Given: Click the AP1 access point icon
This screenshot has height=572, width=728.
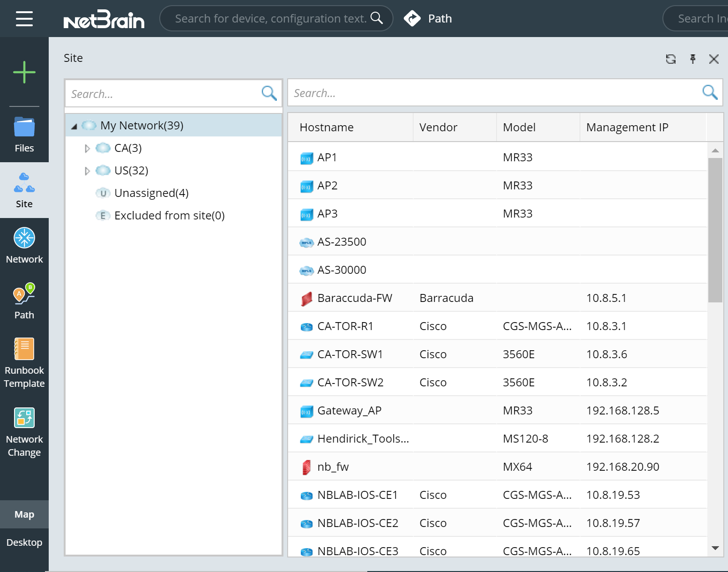Looking at the screenshot, I should click(306, 158).
